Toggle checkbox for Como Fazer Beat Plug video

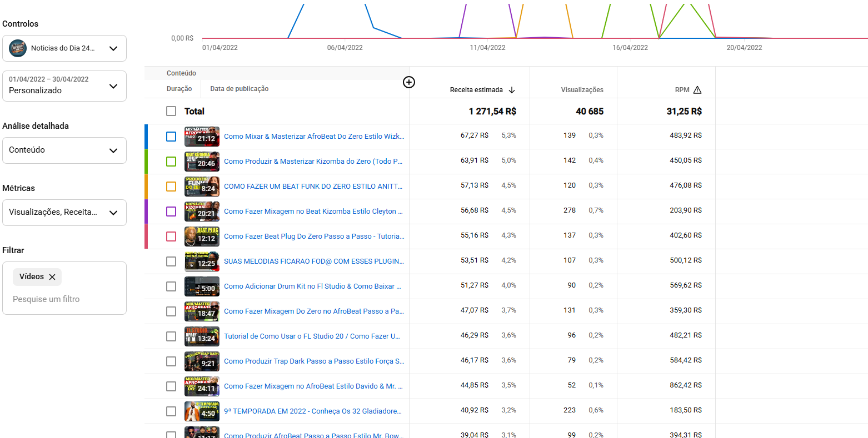point(171,236)
